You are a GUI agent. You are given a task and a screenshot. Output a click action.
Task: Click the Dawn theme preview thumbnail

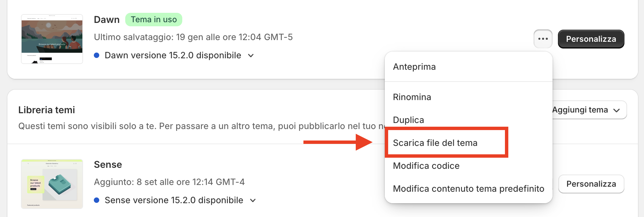pyautogui.click(x=52, y=39)
